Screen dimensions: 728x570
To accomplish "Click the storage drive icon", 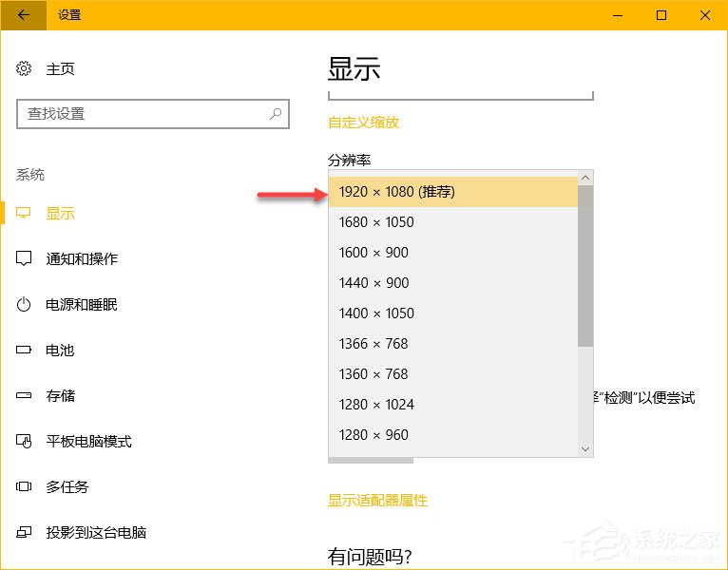I will click(24, 395).
